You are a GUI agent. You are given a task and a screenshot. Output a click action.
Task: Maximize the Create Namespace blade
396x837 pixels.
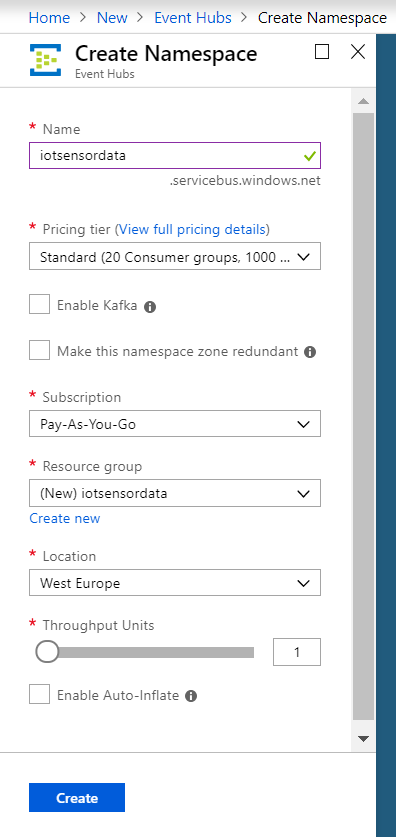(x=322, y=52)
